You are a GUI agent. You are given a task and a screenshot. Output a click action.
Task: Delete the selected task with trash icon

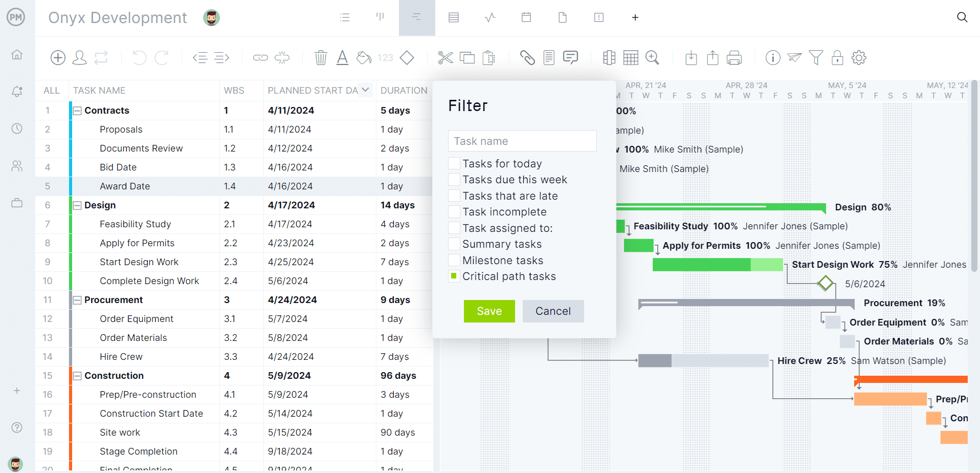pos(321,57)
